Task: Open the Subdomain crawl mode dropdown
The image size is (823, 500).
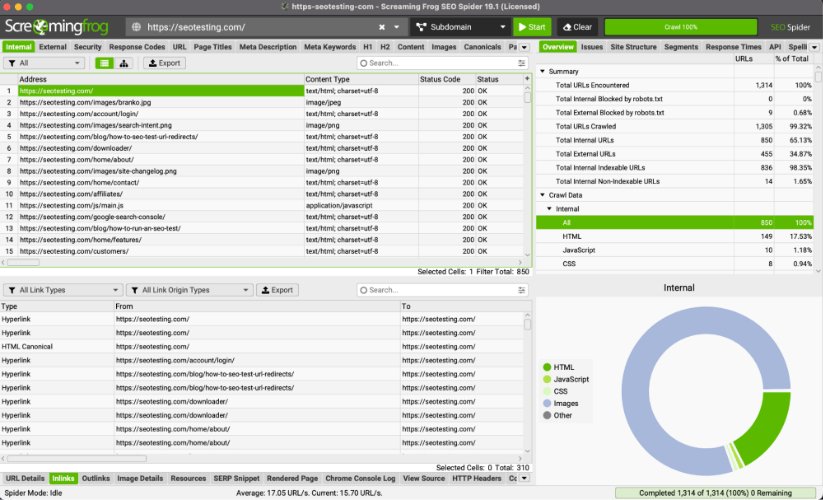Action: tap(461, 27)
